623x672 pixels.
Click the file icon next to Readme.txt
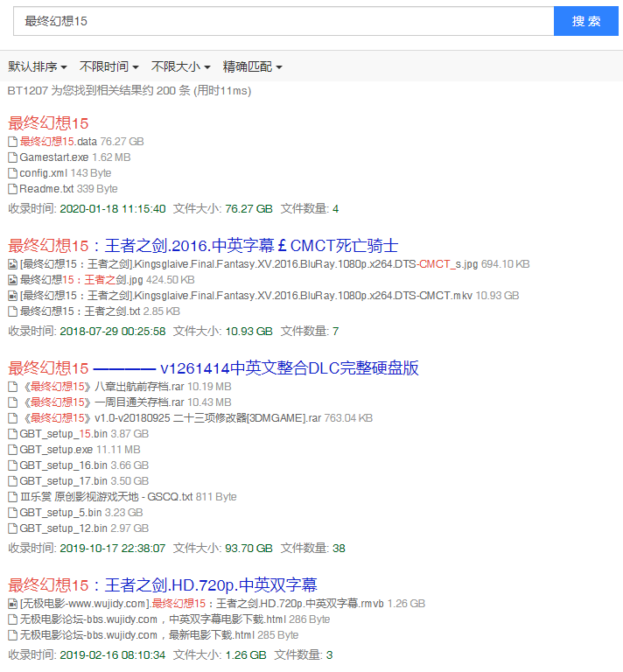click(13, 189)
